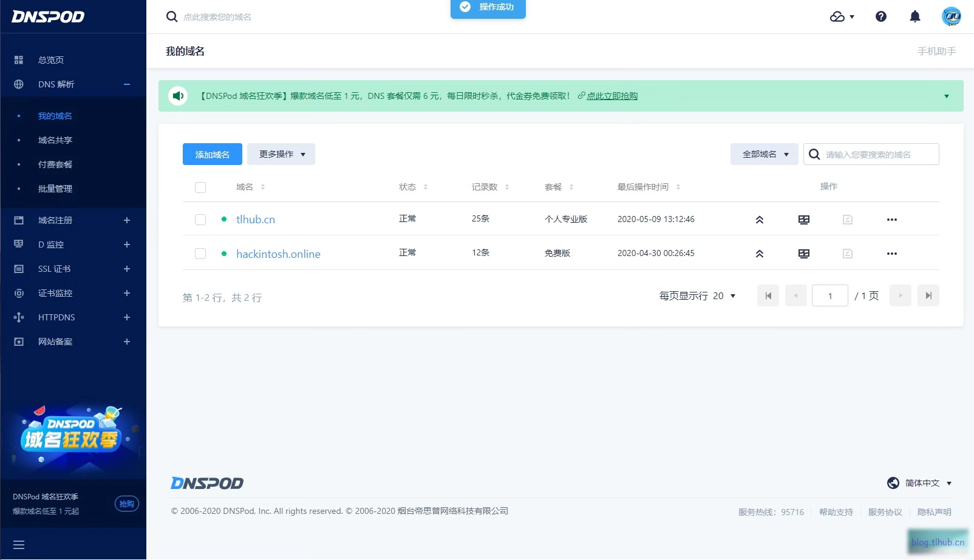This screenshot has height=560, width=974.
Task: Click the 手机助手 link
Action: 937,51
